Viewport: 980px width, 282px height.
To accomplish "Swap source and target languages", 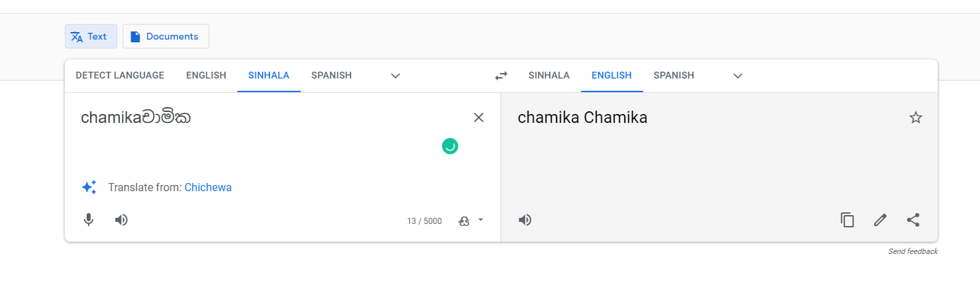I will 501,76.
